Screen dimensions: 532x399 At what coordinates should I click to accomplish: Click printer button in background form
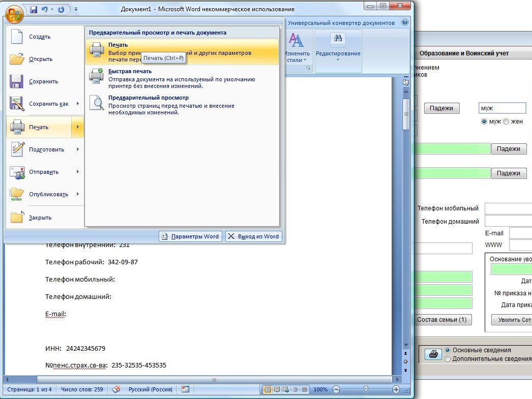(x=433, y=355)
